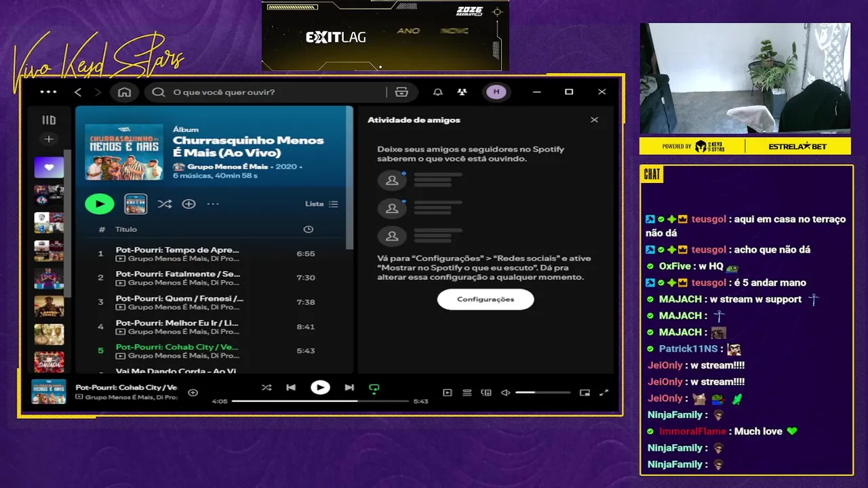Click the Configurações button
868x488 pixels.
[486, 299]
